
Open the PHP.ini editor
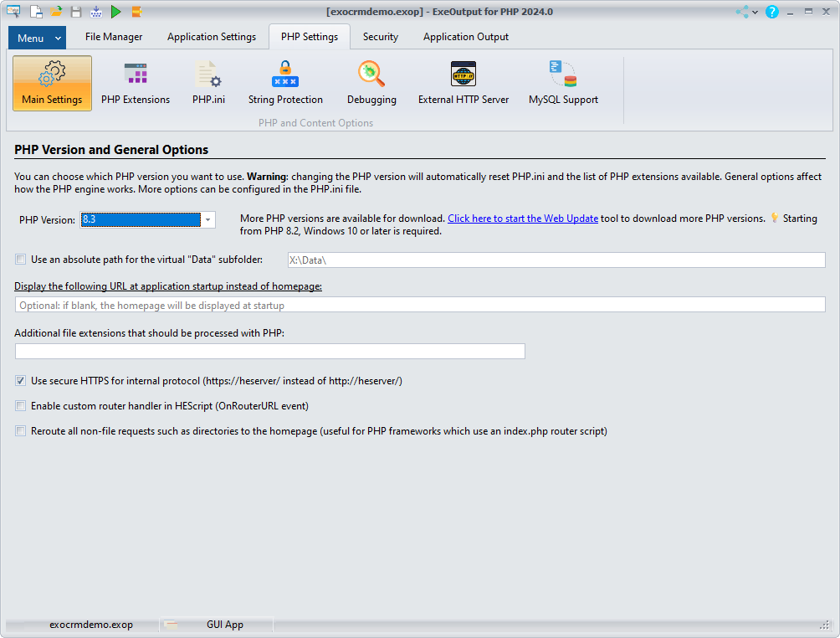208,84
